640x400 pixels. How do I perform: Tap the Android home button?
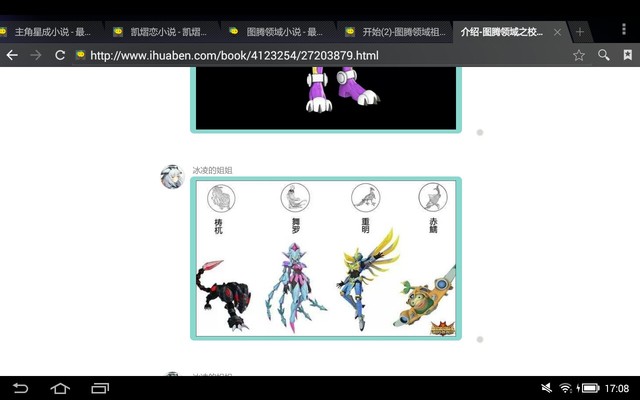60,388
